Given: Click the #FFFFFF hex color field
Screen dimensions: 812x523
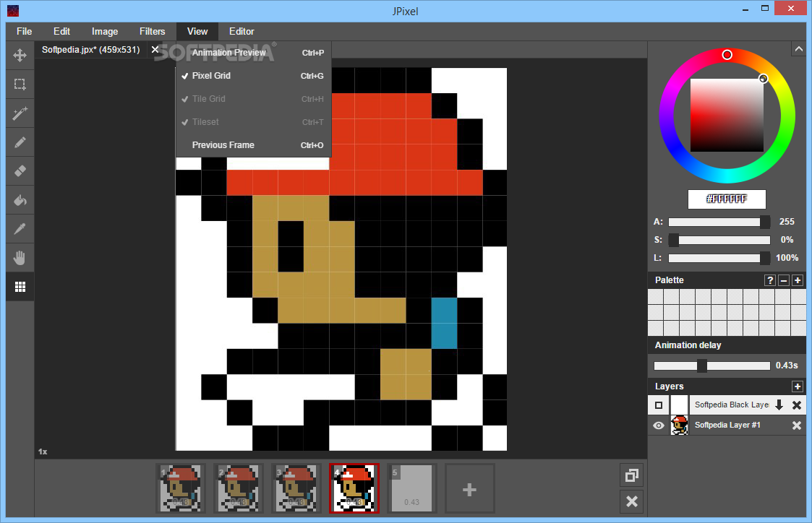Looking at the screenshot, I should [x=727, y=199].
